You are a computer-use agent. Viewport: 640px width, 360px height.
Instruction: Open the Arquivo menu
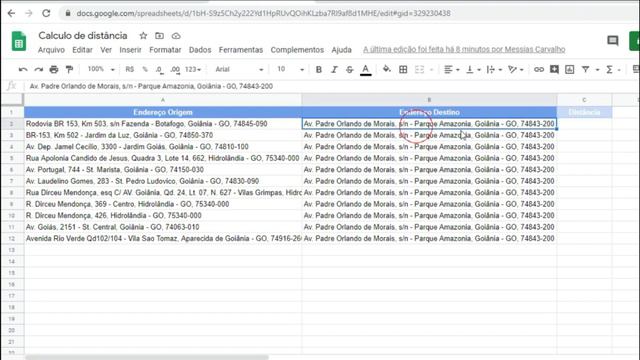(x=51, y=50)
